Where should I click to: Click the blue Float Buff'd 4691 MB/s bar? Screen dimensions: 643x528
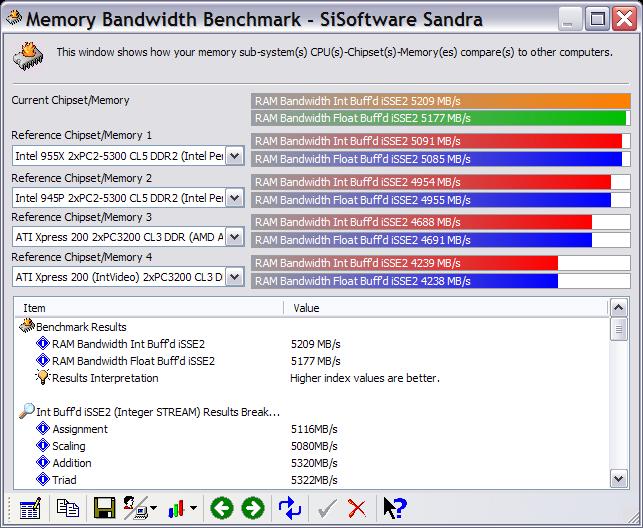click(x=441, y=240)
